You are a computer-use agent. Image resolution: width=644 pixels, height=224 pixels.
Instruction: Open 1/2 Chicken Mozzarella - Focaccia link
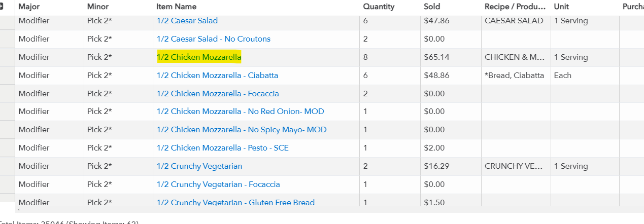pyautogui.click(x=218, y=94)
